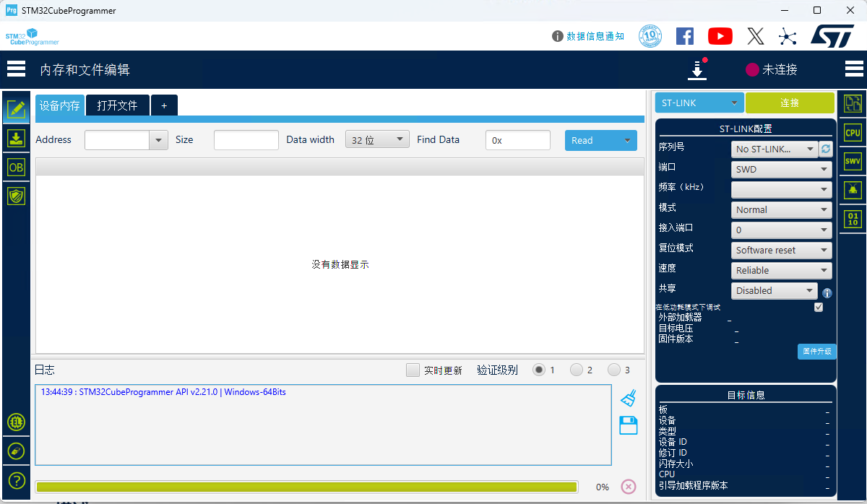Toggle the 实时更新 checkbox
The height and width of the screenshot is (504, 867).
[x=413, y=370]
